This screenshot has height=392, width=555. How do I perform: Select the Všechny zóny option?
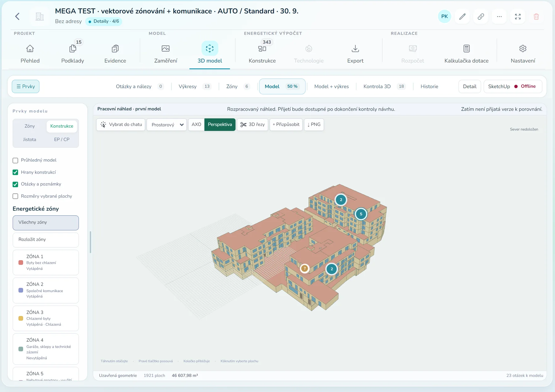coord(46,223)
